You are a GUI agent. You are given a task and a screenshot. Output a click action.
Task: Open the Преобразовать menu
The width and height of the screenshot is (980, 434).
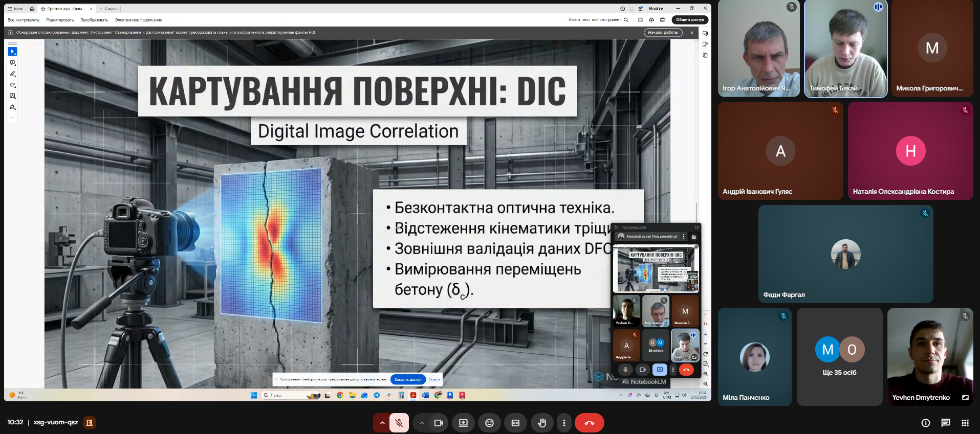94,20
